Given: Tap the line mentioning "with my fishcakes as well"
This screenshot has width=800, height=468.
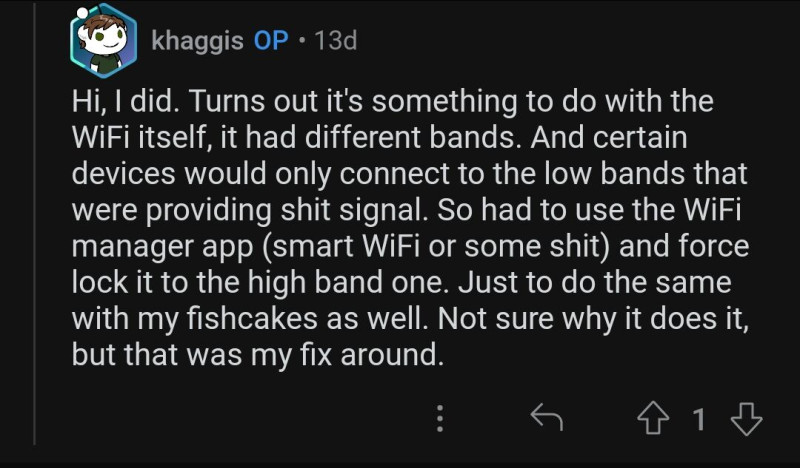Looking at the screenshot, I should click(410, 319).
